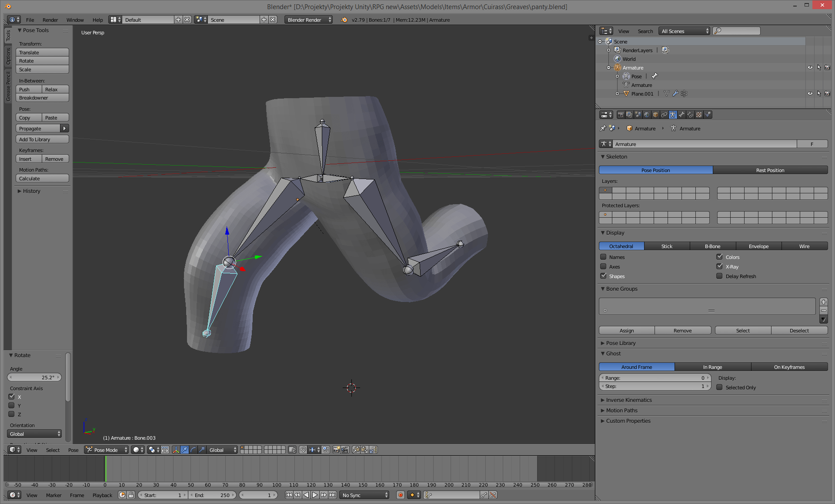Viewport: 835px width, 504px height.
Task: Click the End frame input field
Action: tap(213, 495)
